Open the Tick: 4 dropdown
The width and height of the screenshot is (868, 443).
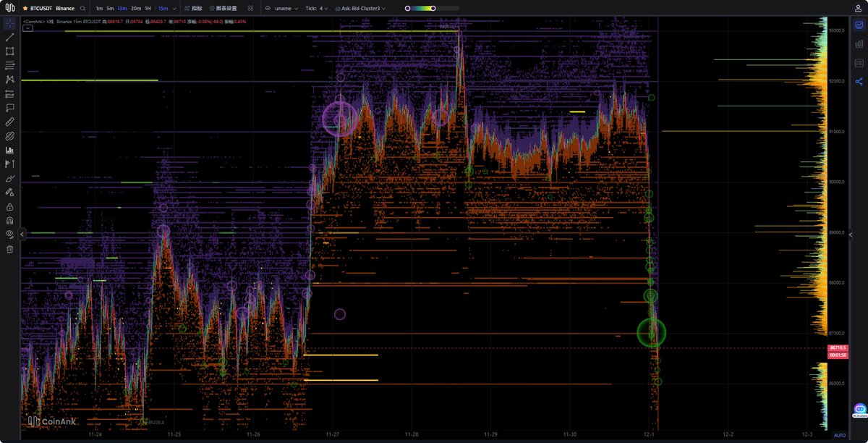(x=316, y=8)
